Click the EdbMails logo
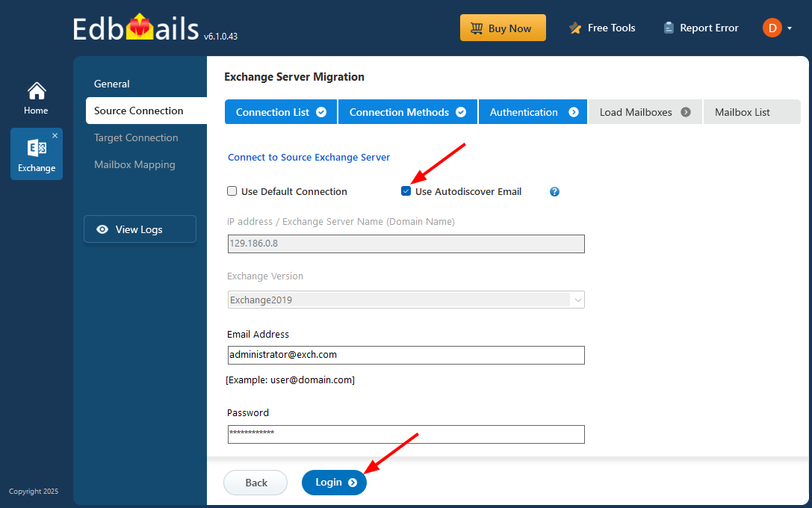Screen dimensions: 812x508 coord(137,28)
